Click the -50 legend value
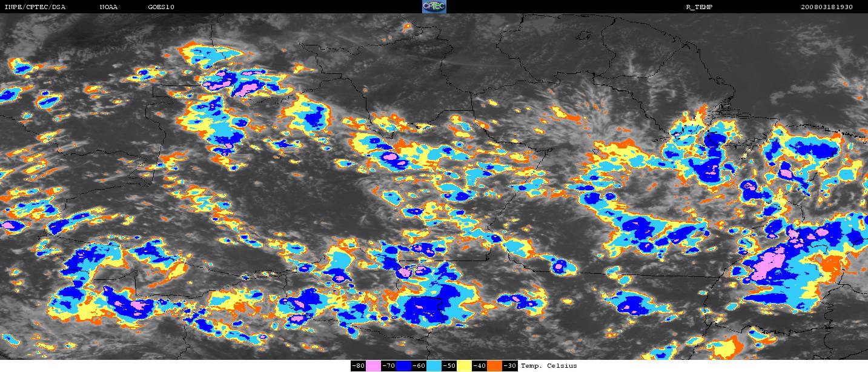Screen dimensions: 868x372 click(x=449, y=366)
